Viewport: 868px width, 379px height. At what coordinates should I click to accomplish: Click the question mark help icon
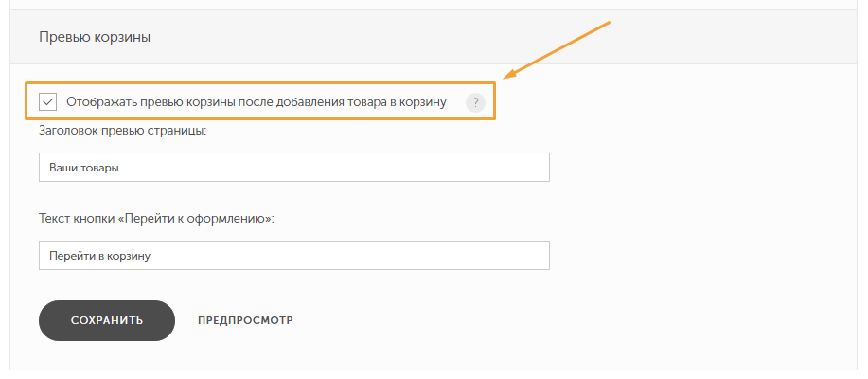click(475, 102)
